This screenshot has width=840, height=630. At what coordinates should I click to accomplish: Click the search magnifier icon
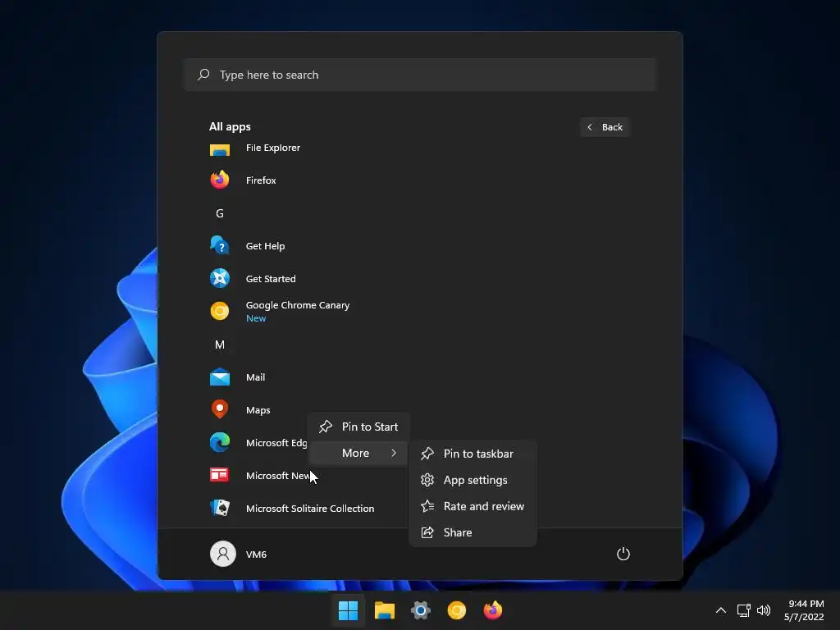(203, 75)
